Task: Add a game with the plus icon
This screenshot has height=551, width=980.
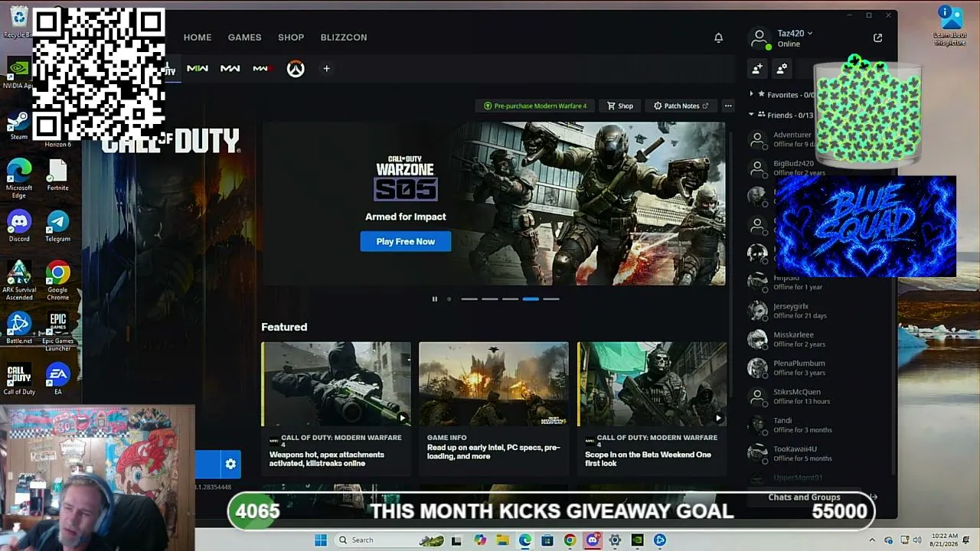Action: point(326,69)
